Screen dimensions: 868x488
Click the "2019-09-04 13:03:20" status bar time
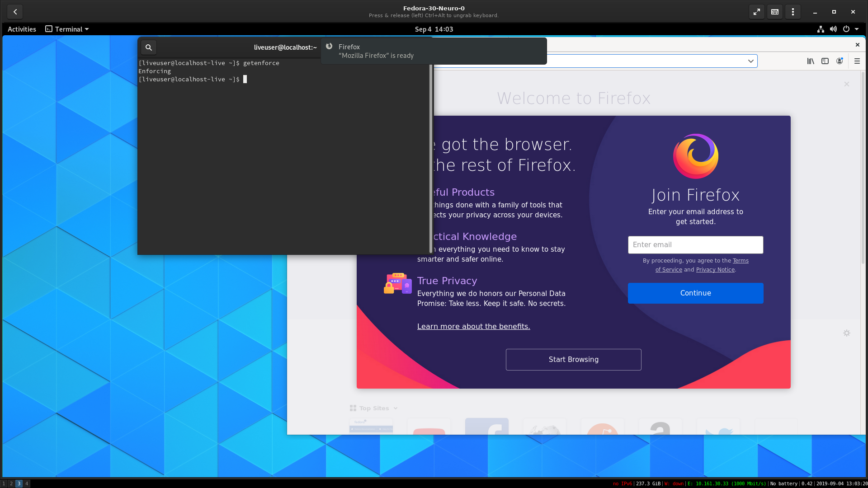(842, 484)
